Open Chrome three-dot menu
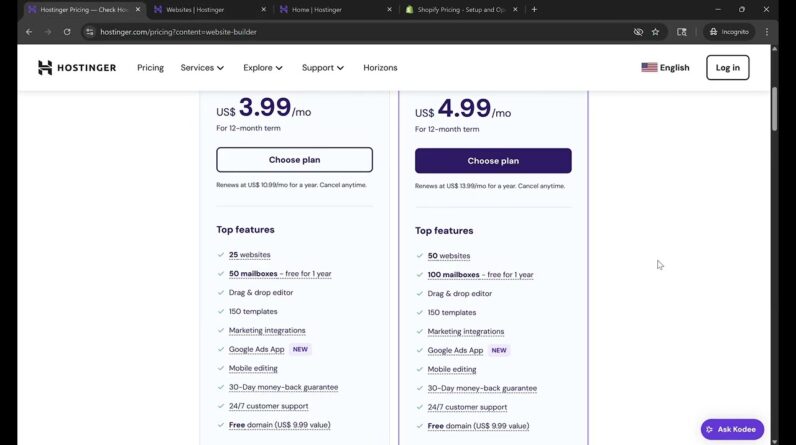Viewport: 796px width, 445px height. click(x=767, y=31)
